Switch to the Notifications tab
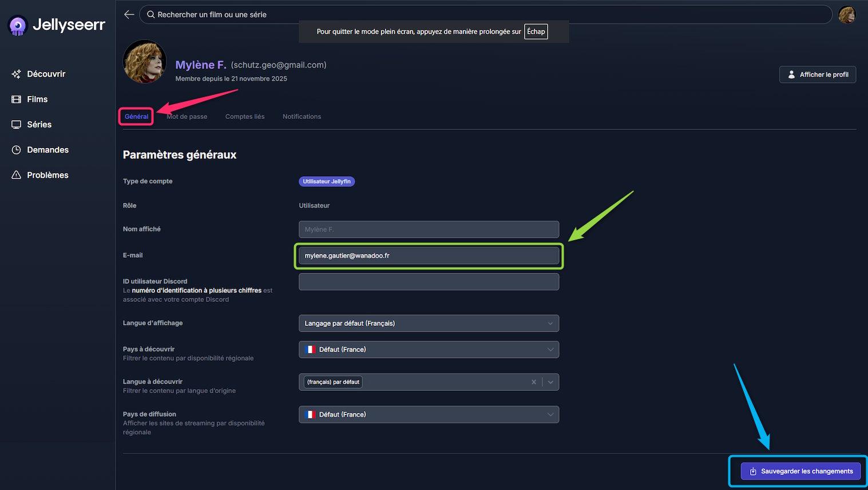The image size is (868, 490). pos(302,117)
